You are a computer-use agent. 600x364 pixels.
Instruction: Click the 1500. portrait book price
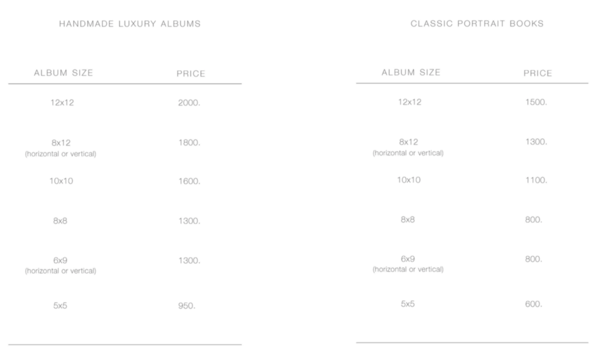(536, 102)
